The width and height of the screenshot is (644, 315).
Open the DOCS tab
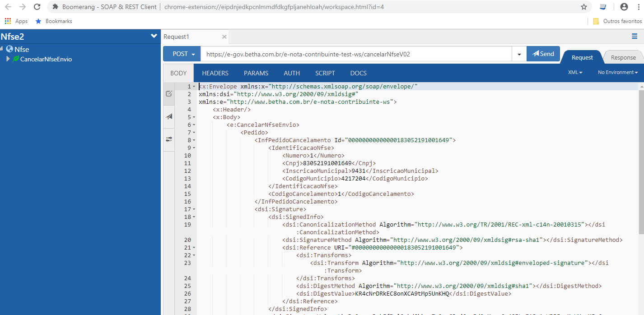[359, 73]
